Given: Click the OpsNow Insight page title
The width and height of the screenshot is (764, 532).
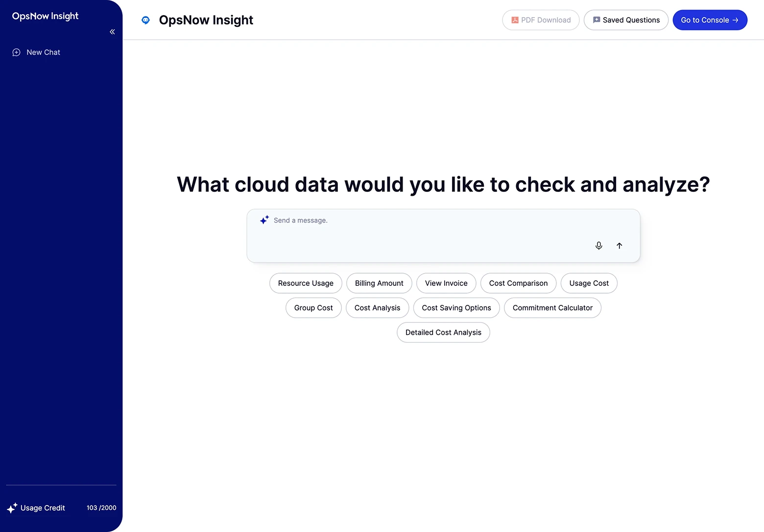Looking at the screenshot, I should pos(206,20).
